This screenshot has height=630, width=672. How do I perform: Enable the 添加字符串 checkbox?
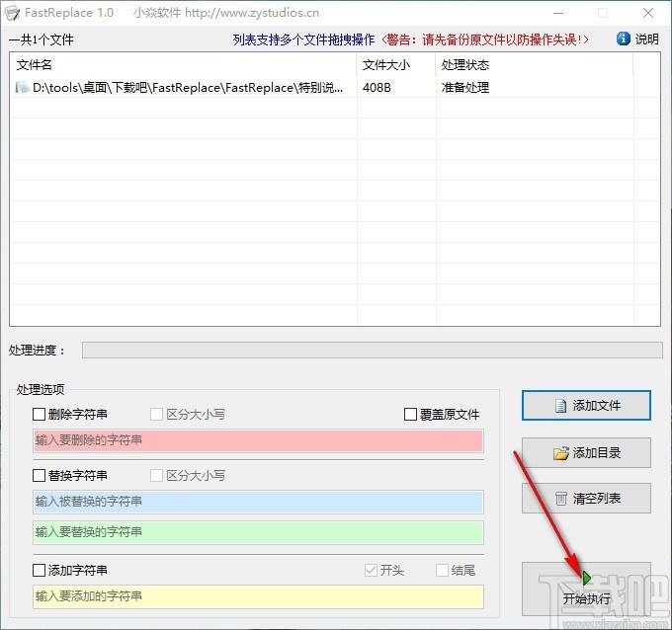tap(39, 570)
